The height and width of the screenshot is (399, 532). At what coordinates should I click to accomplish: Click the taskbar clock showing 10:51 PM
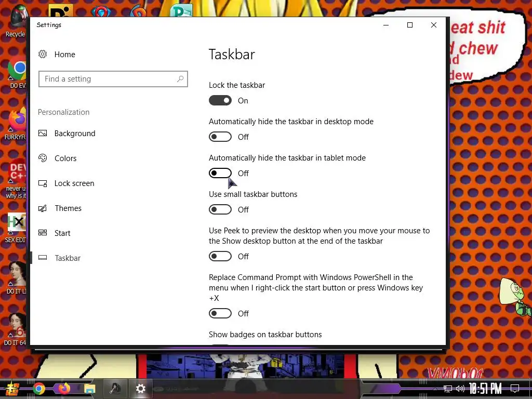coord(486,389)
